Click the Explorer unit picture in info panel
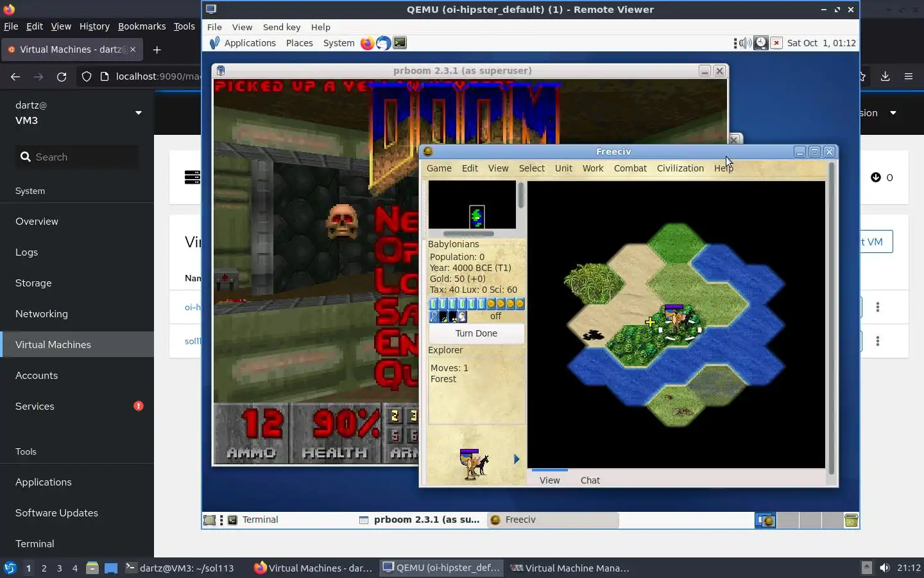The image size is (924, 578). 474,464
